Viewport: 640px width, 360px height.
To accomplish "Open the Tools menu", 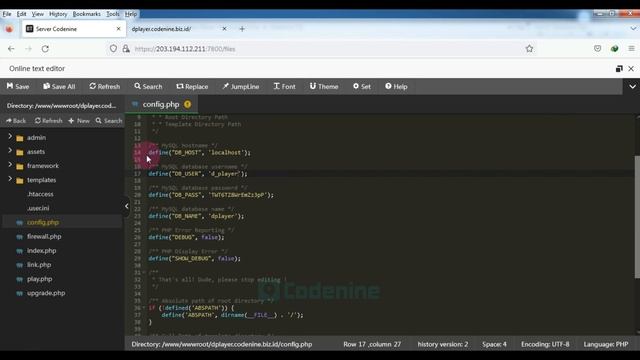I will click(x=113, y=14).
